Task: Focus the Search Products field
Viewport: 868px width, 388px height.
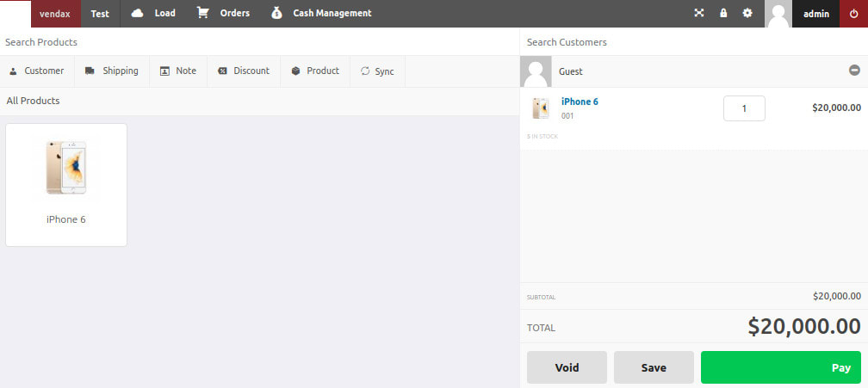Action: [260, 42]
